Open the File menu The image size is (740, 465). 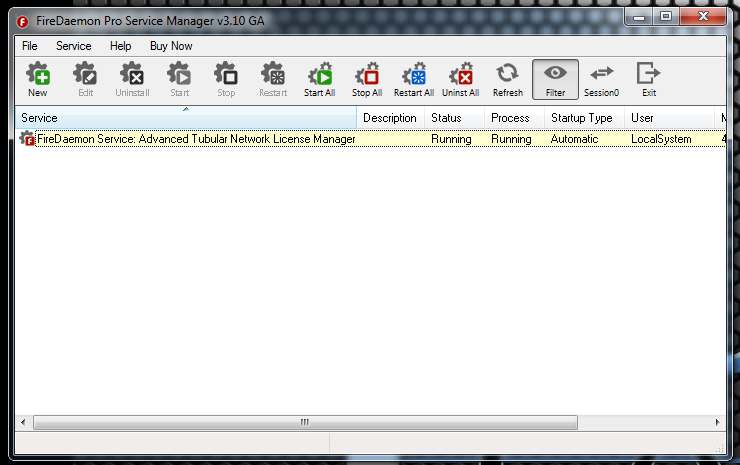coord(30,46)
